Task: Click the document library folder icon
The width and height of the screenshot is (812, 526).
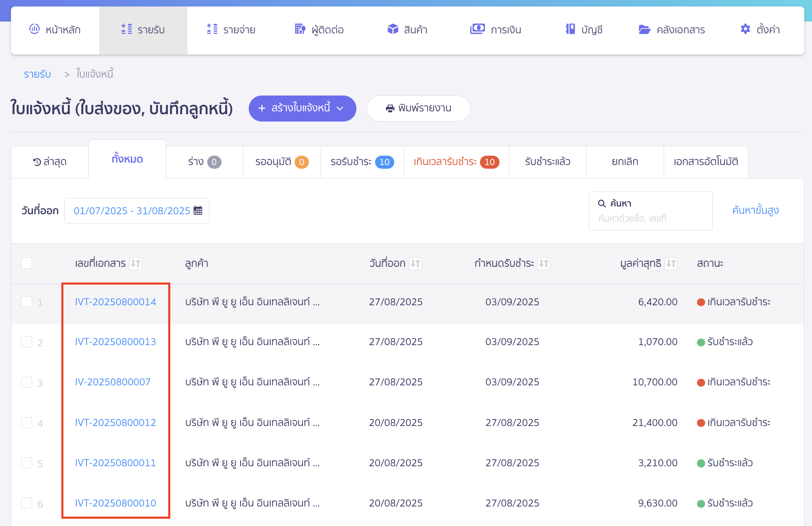Action: (644, 29)
